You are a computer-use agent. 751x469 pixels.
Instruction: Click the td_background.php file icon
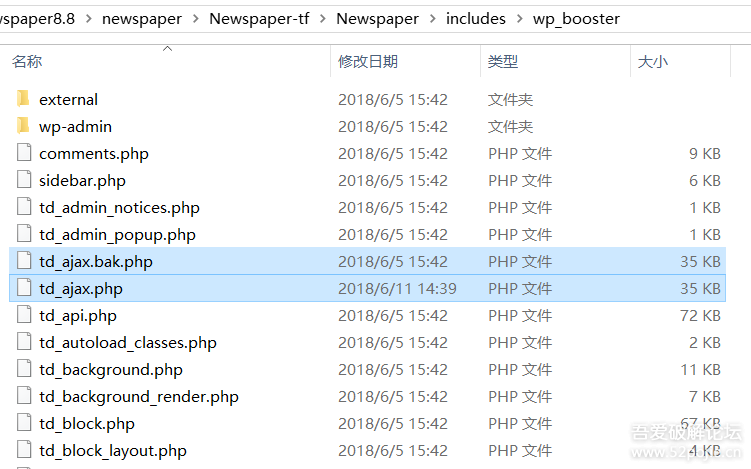tap(24, 369)
